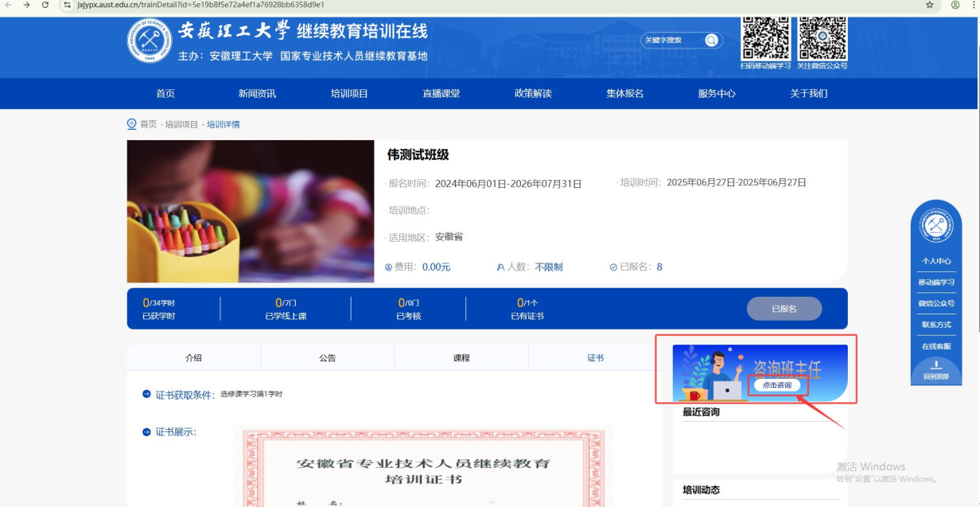980x507 pixels.
Task: Click the 最近咨询 heading
Action: click(701, 411)
